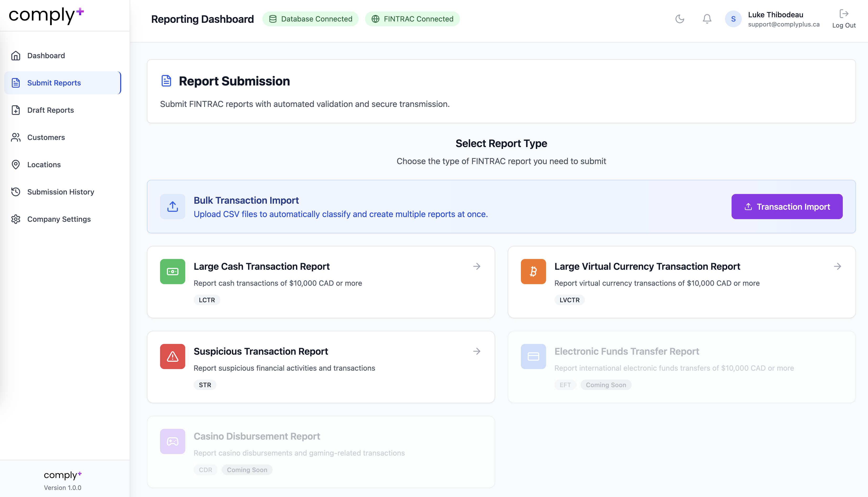The width and height of the screenshot is (868, 497).
Task: Open Dashboard from the sidebar
Action: tap(46, 55)
